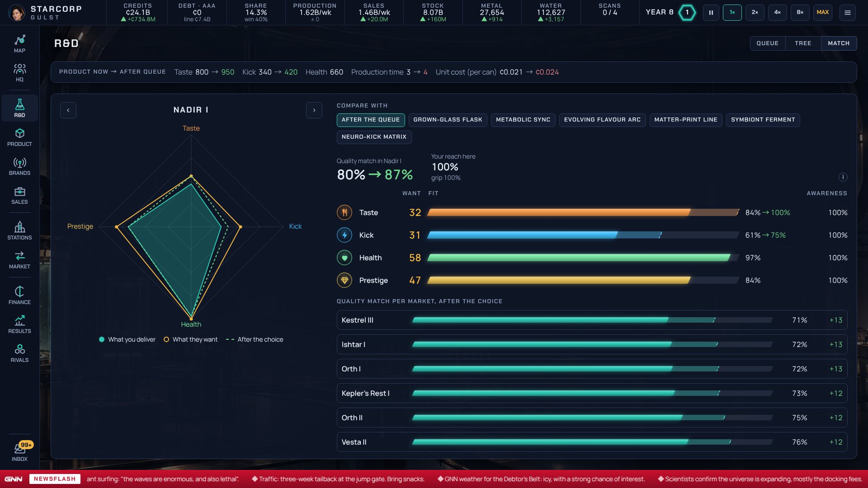Open the Sales section
Viewport: 868px width, 488px height.
point(19,195)
